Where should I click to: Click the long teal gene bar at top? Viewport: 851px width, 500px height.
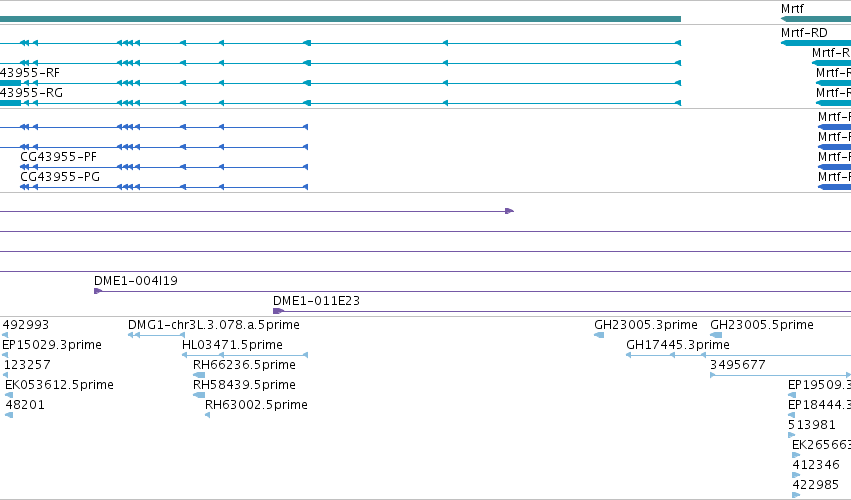pos(340,19)
